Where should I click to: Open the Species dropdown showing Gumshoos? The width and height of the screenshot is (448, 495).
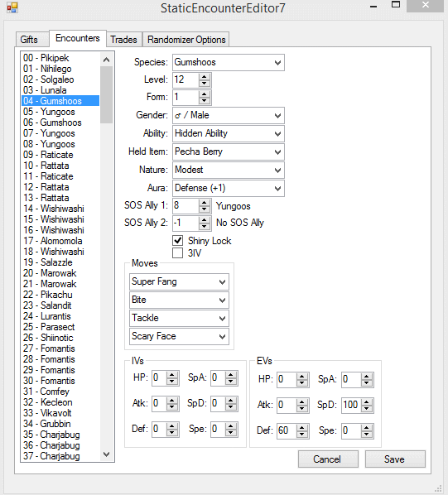(x=229, y=63)
